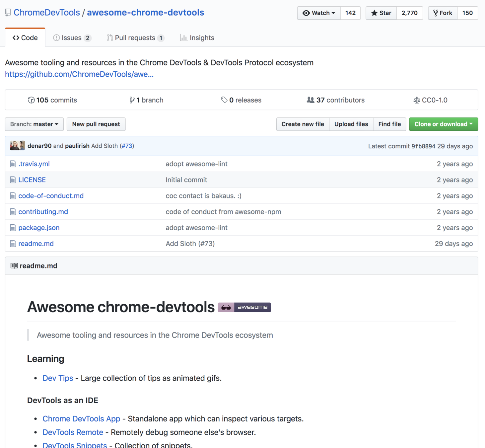Switch to the Code tab

(25, 38)
